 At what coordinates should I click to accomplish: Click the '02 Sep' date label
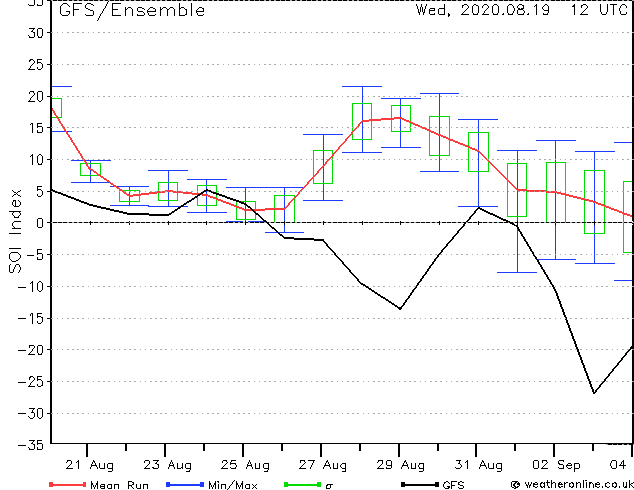click(x=556, y=465)
